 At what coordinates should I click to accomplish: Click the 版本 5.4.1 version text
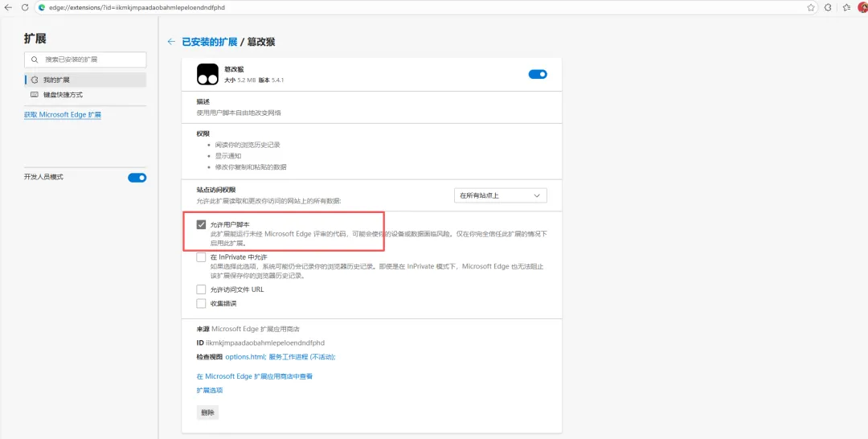pyautogui.click(x=272, y=80)
